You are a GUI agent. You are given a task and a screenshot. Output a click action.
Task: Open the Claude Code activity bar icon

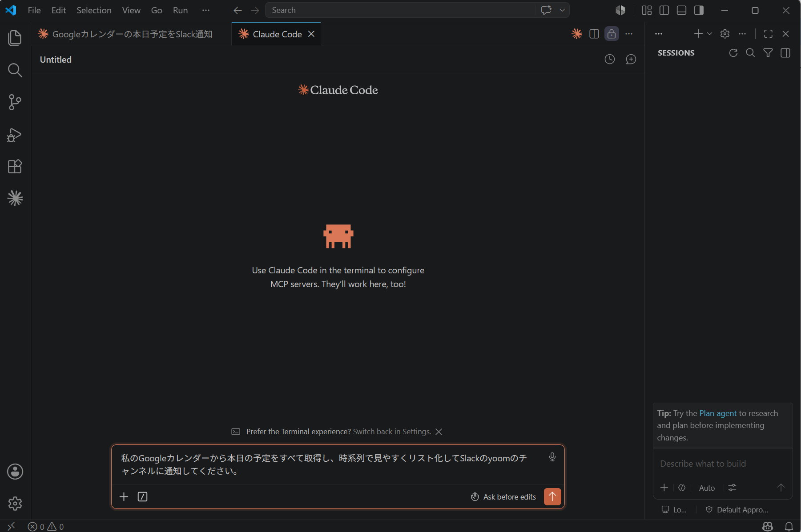(x=15, y=198)
